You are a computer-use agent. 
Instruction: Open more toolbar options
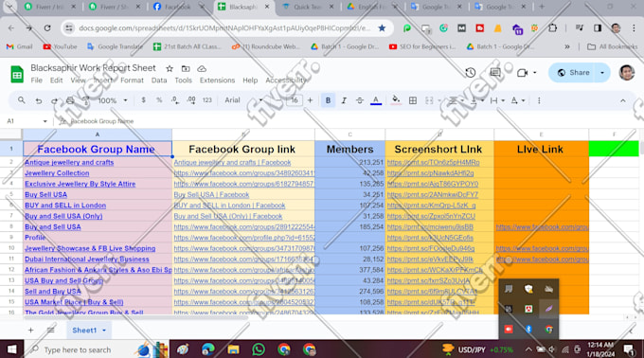point(539,100)
